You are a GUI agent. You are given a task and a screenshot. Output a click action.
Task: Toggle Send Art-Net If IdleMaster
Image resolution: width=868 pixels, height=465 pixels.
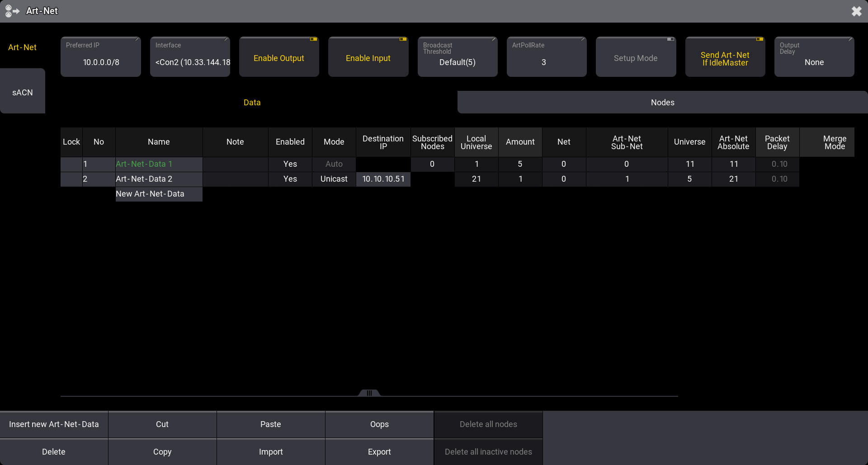click(x=725, y=57)
